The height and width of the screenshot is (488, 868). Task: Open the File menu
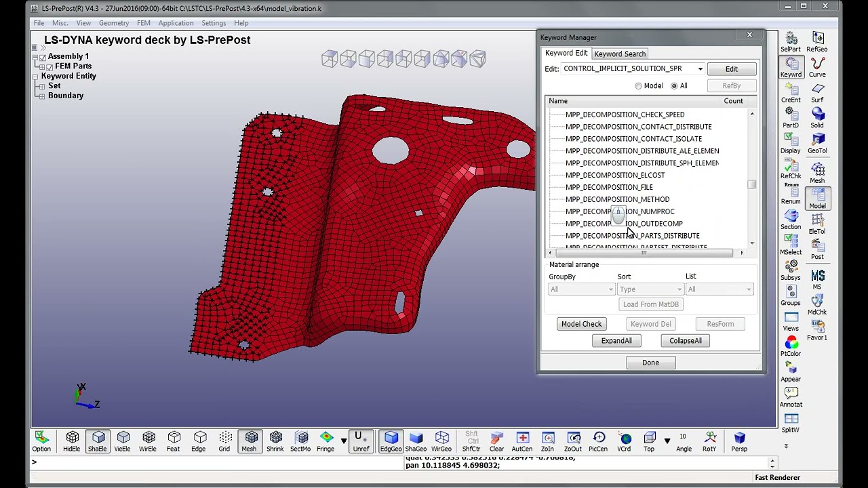tap(39, 23)
